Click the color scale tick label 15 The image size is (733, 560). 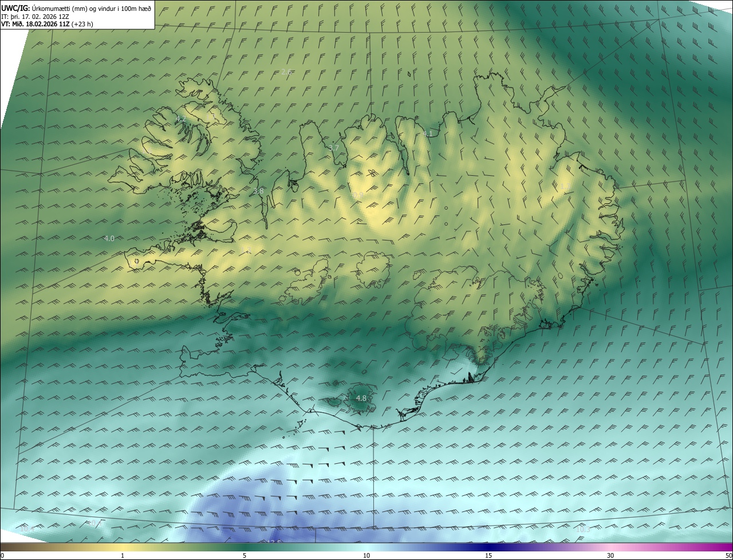tap(488, 555)
